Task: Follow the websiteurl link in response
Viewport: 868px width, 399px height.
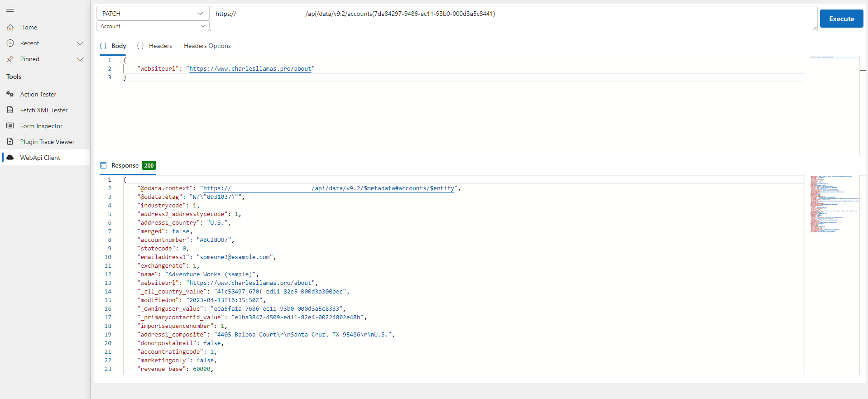Action: [x=250, y=283]
